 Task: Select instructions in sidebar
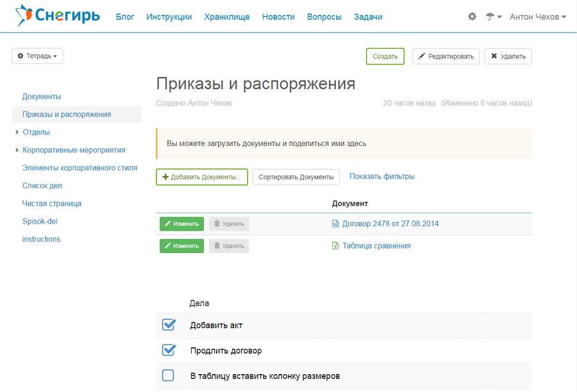tap(41, 239)
